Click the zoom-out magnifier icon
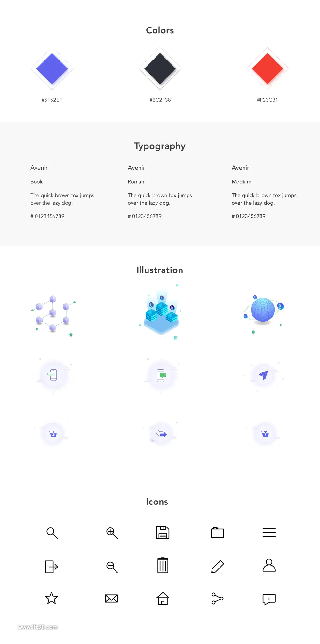The image size is (320, 644). click(112, 567)
